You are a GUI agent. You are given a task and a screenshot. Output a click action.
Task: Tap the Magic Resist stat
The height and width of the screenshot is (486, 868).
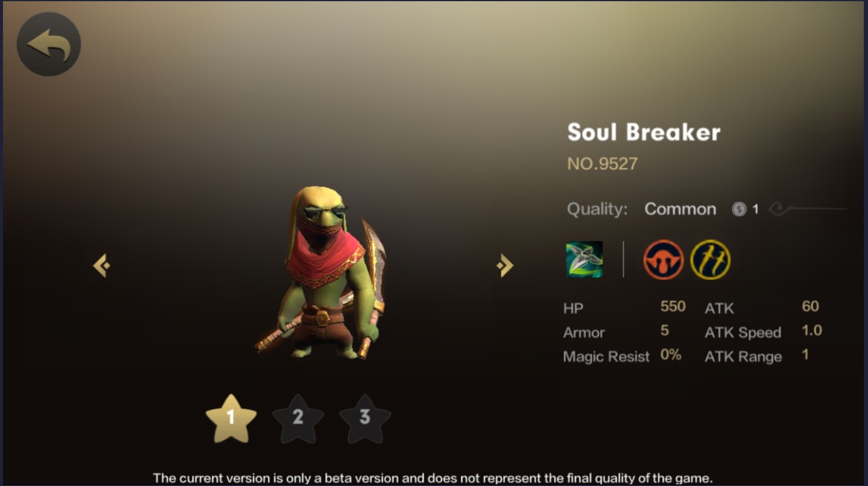point(622,356)
